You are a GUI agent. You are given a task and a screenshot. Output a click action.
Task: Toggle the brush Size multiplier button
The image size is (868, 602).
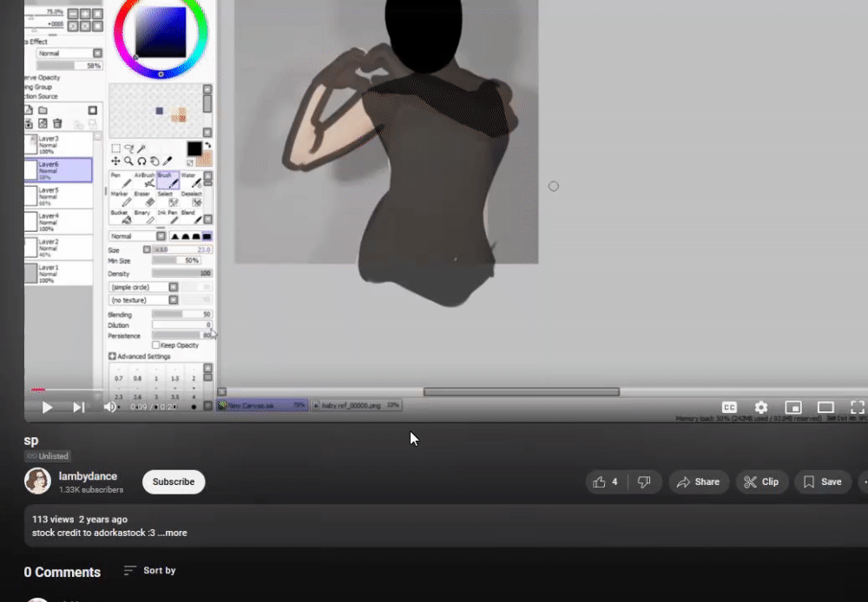(x=147, y=250)
